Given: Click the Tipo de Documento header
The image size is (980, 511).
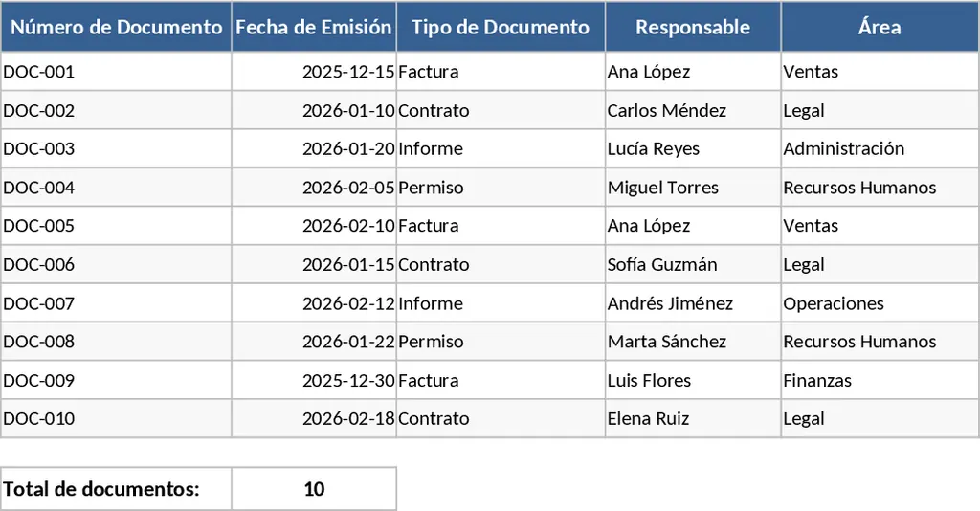Looking at the screenshot, I should [501, 27].
